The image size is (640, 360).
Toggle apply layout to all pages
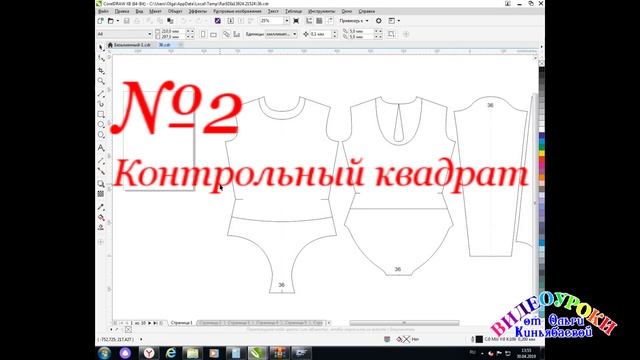tap(227, 34)
